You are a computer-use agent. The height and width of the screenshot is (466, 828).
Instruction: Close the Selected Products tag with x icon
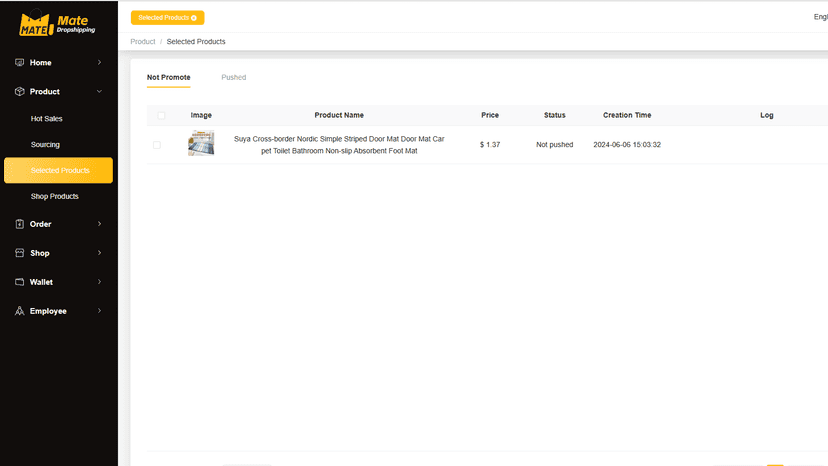coord(194,18)
